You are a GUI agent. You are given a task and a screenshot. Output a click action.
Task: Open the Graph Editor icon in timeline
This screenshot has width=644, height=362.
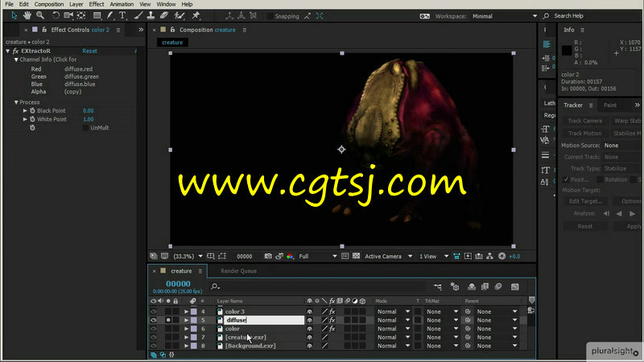pos(514,286)
